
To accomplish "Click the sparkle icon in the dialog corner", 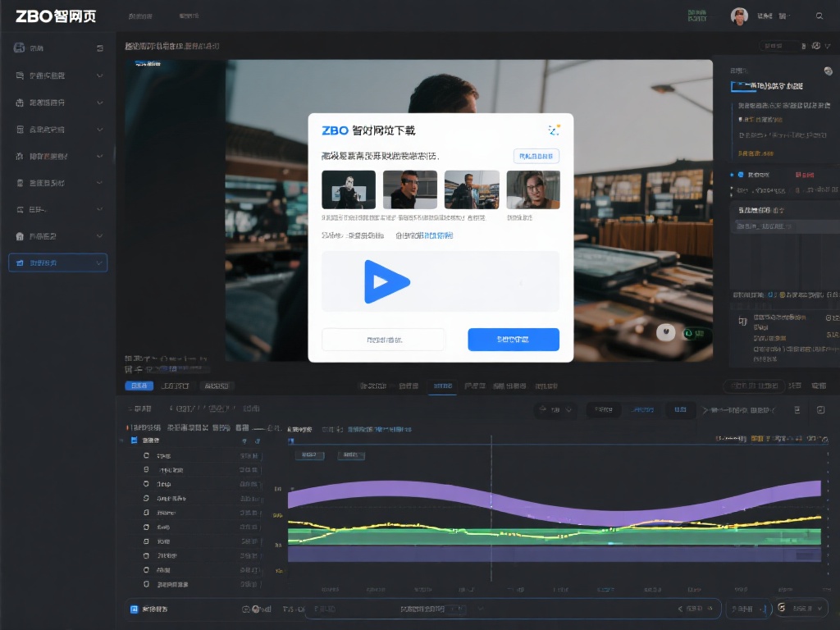I will click(x=554, y=130).
